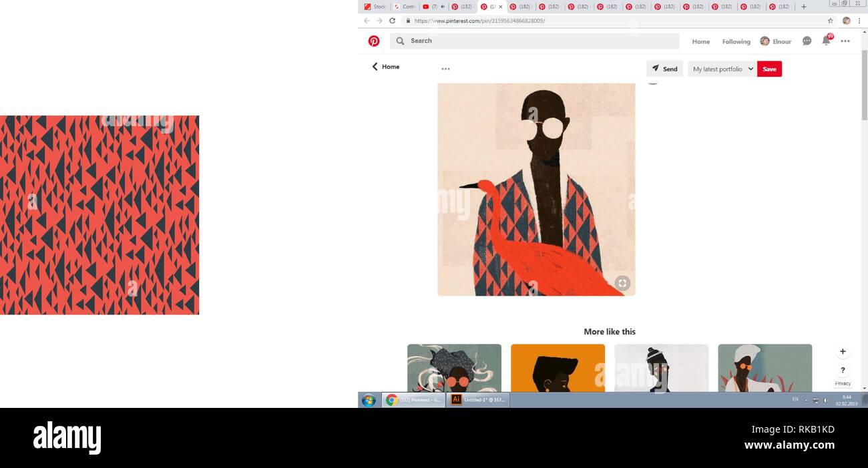The image size is (868, 468).
Task: Click the fullscreen expand icon on pin image
Action: 622,283
